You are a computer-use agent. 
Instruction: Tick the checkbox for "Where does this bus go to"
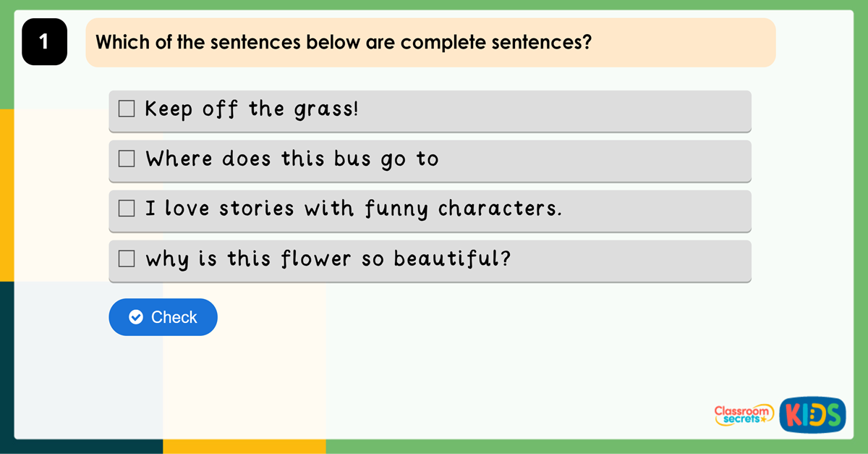click(x=127, y=159)
